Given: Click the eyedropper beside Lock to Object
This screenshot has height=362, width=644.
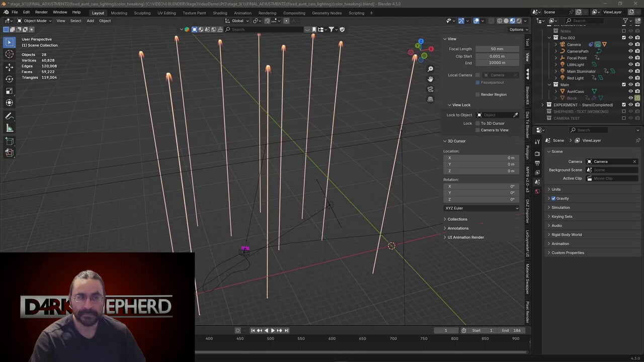Looking at the screenshot, I should pos(516,115).
